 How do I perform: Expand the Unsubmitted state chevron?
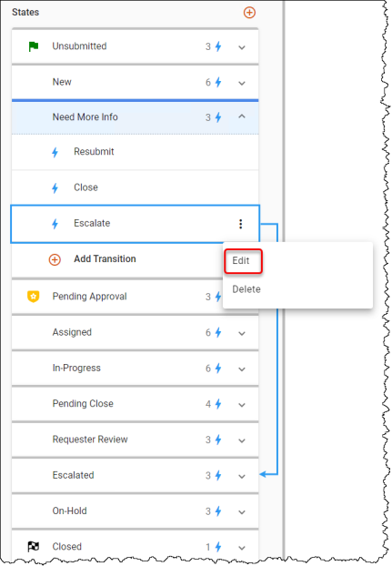coord(242,47)
